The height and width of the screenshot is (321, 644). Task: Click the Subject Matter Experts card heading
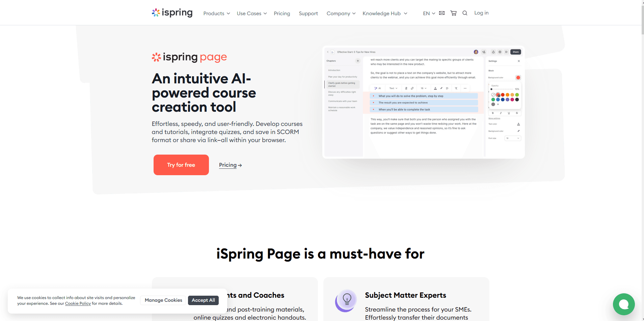(x=405, y=295)
